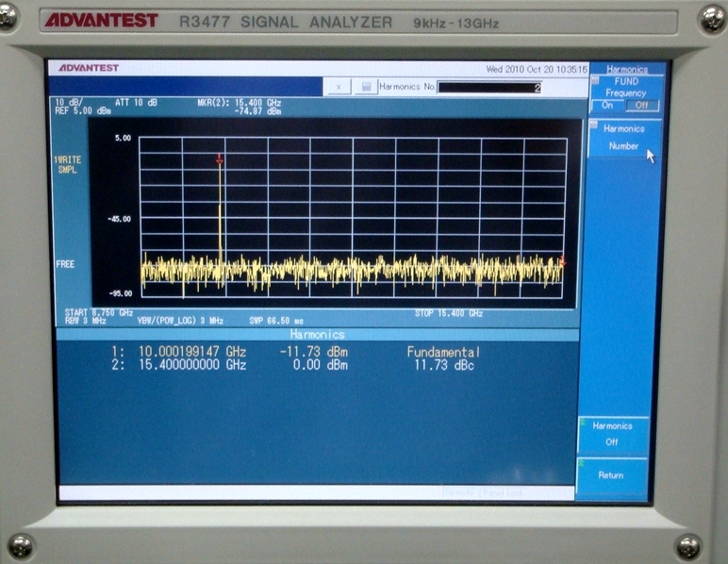Viewport: 728px width, 564px height.
Task: Click the RBW 3 MHz value
Action: coord(86,321)
